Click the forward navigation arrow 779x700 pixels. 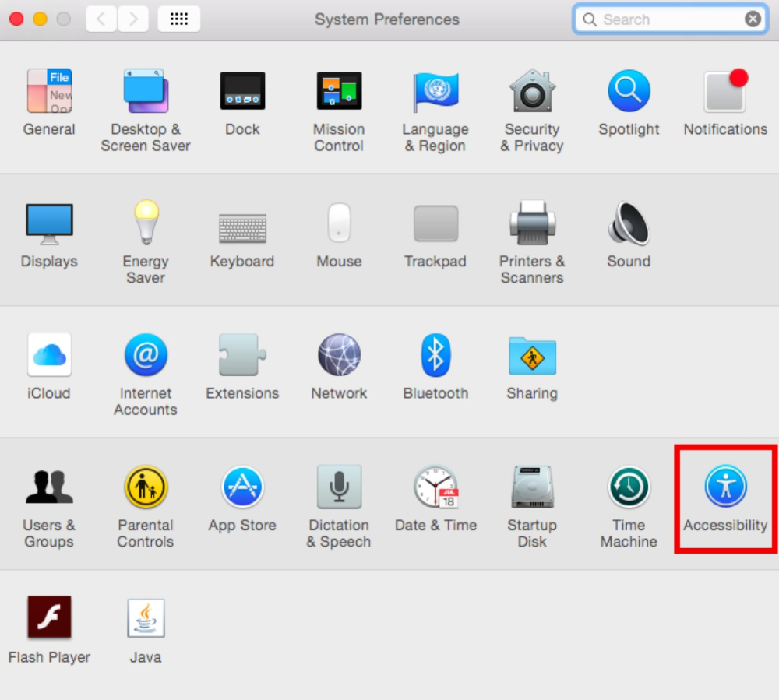pos(132,19)
